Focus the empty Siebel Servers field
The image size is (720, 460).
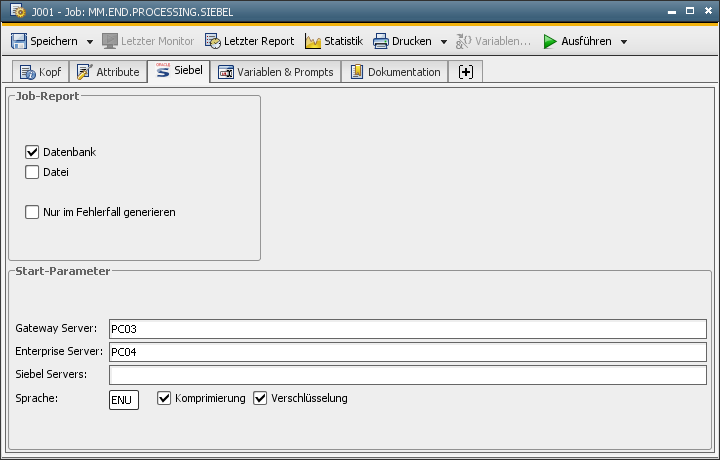[x=407, y=375]
